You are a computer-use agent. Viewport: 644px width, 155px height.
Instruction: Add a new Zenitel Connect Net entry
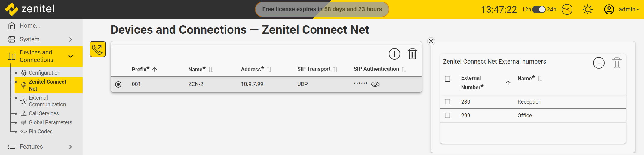394,54
